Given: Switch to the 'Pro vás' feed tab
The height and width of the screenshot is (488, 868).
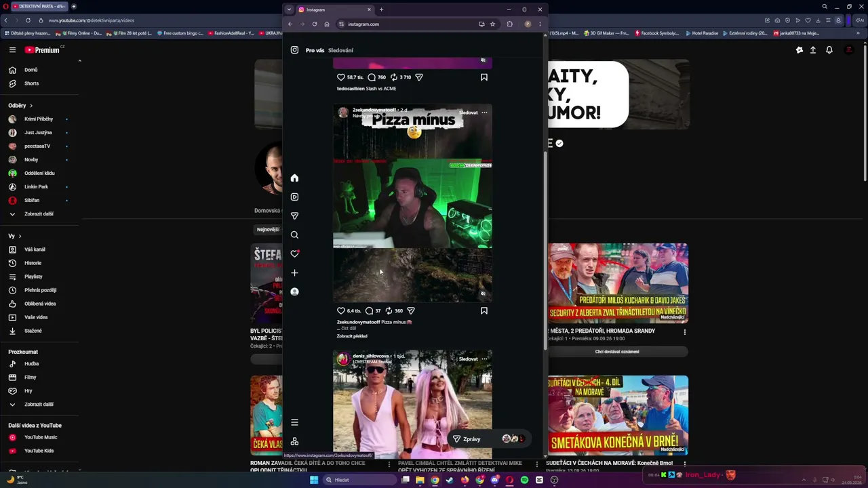Looking at the screenshot, I should point(315,50).
